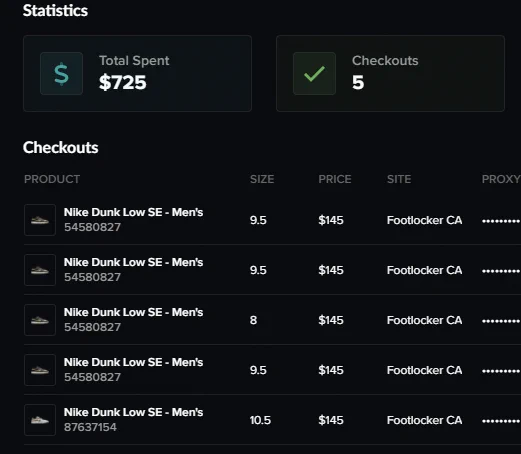Click first Nike Dunk Low SE product name
Image resolution: width=521 pixels, height=454 pixels.
[133, 212]
